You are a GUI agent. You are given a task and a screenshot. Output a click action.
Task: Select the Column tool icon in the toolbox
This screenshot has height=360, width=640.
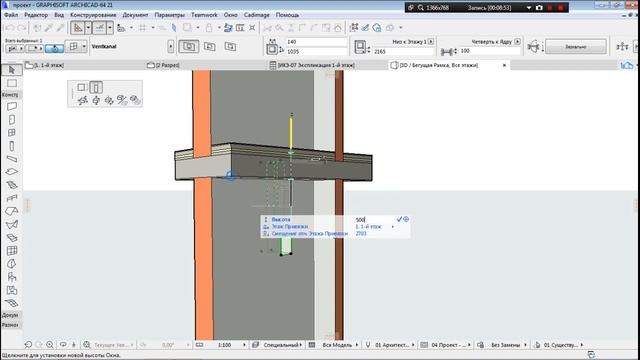[x=11, y=146]
